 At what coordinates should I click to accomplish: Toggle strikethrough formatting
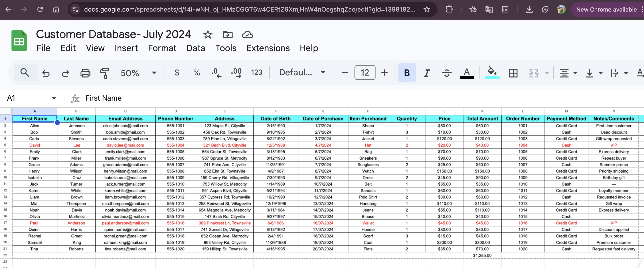pos(446,73)
